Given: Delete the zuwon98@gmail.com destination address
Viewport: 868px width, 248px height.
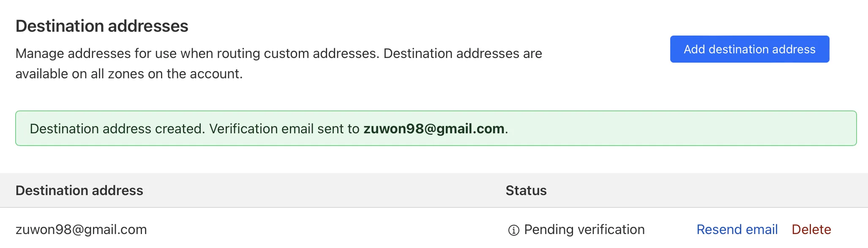Looking at the screenshot, I should click(x=811, y=229).
